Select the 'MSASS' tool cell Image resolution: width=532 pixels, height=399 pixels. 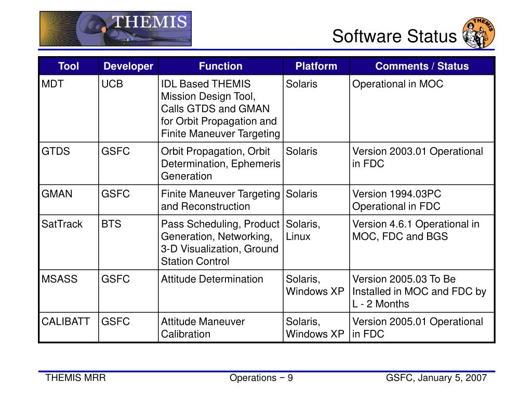(69, 291)
